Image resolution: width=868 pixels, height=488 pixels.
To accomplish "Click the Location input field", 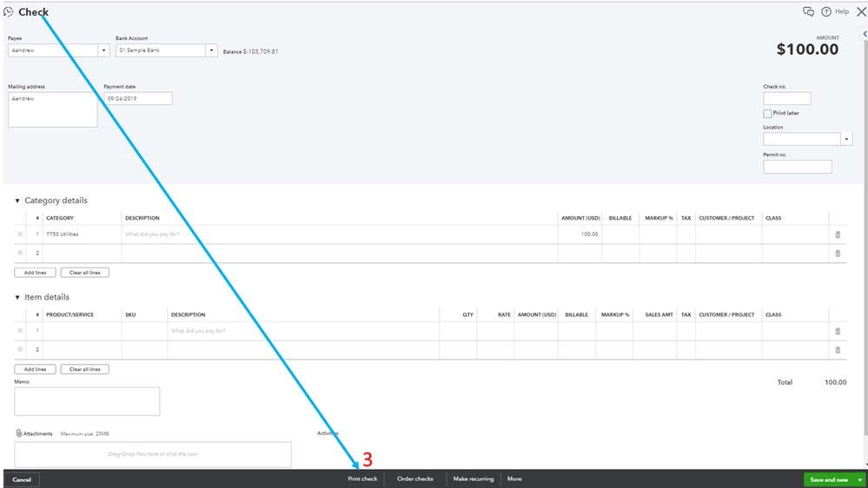I will (x=802, y=139).
